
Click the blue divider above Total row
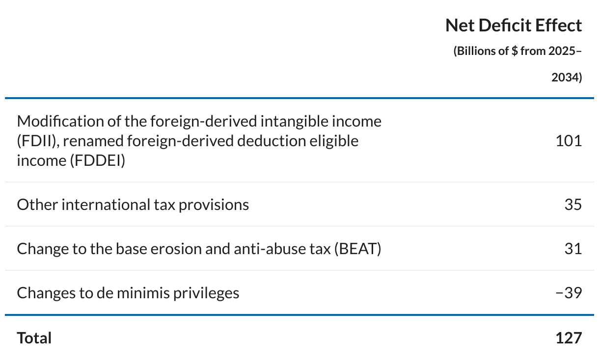(x=299, y=315)
